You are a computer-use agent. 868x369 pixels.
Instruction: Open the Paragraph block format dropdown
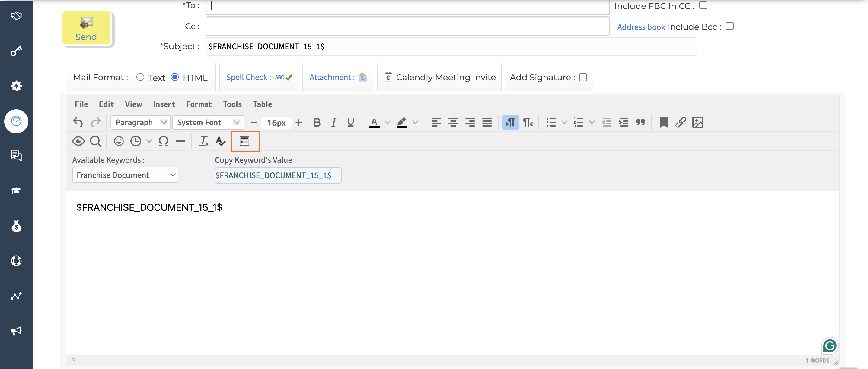pos(141,122)
